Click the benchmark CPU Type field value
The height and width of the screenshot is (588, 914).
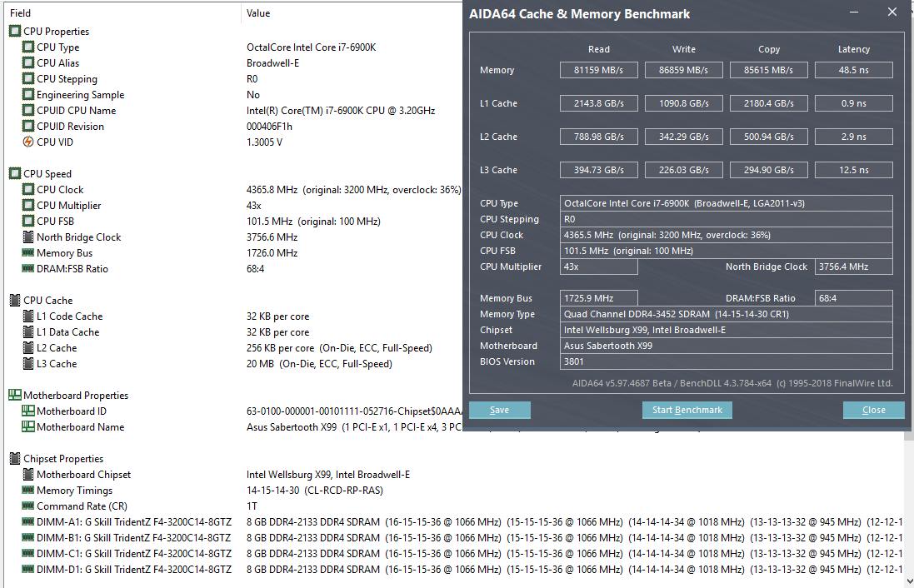[x=727, y=203]
